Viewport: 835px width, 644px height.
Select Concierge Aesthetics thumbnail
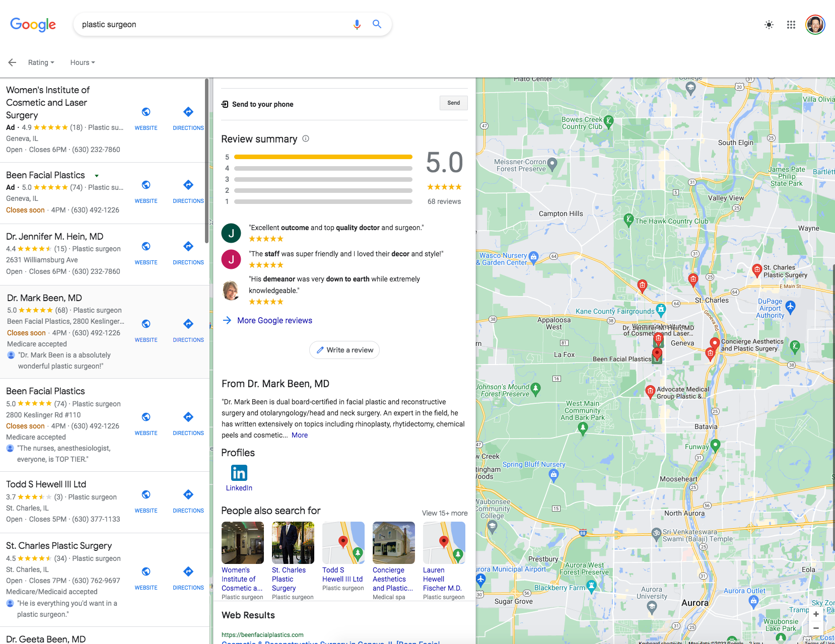394,543
